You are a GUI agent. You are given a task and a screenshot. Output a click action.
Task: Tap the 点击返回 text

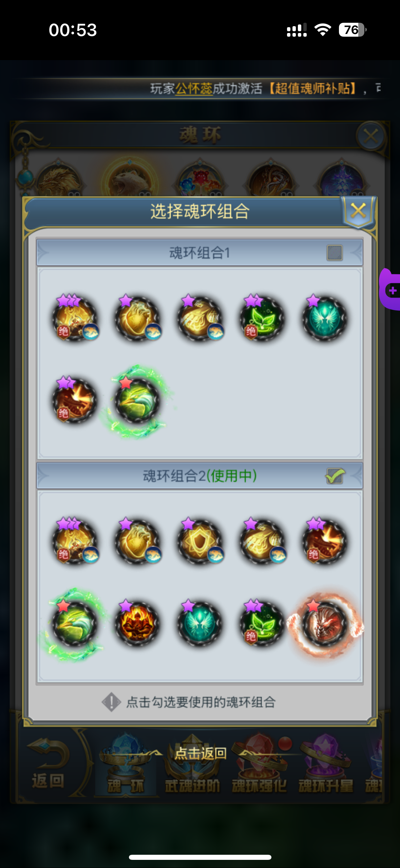(x=200, y=753)
